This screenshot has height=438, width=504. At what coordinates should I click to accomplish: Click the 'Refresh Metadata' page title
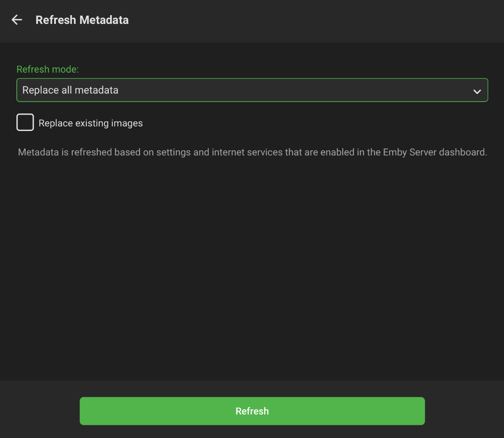[x=82, y=20]
